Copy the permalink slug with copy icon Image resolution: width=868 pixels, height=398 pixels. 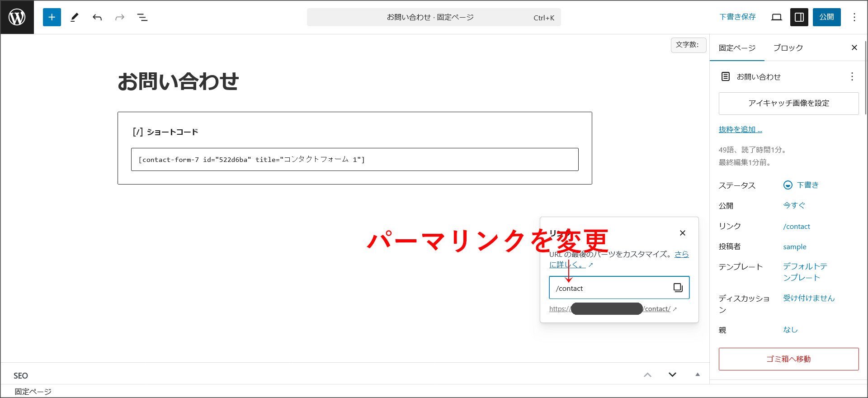tap(678, 288)
